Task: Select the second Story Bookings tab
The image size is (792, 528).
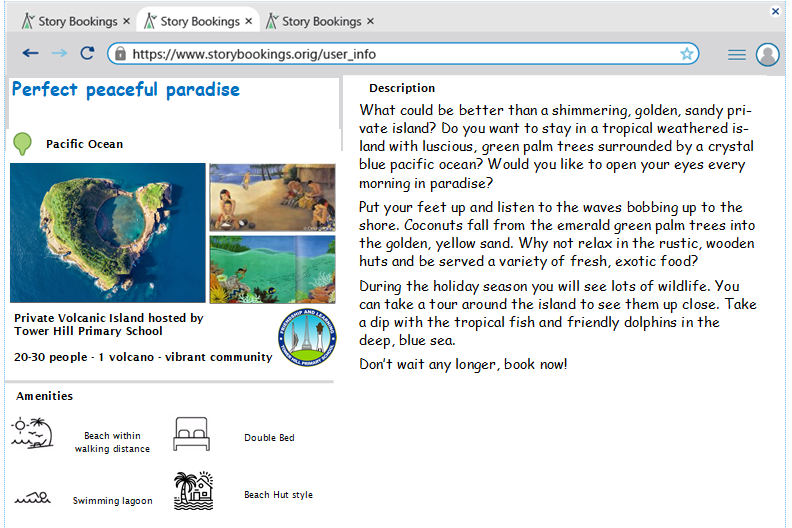Action: coord(198,21)
